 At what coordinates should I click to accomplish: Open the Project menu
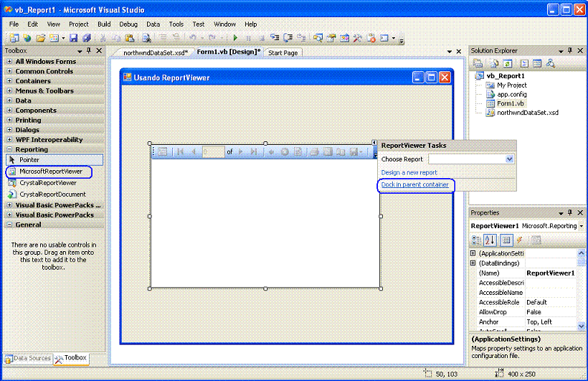(78, 24)
